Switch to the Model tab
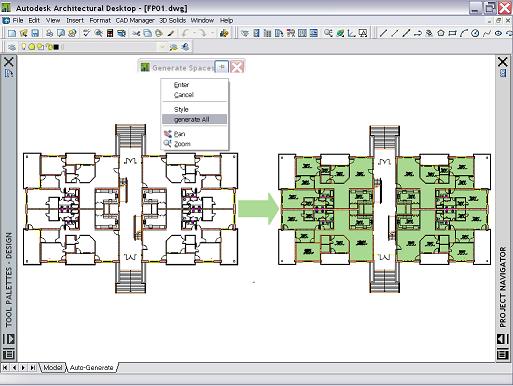Screen dimensions: 513x386 pyautogui.click(x=53, y=367)
